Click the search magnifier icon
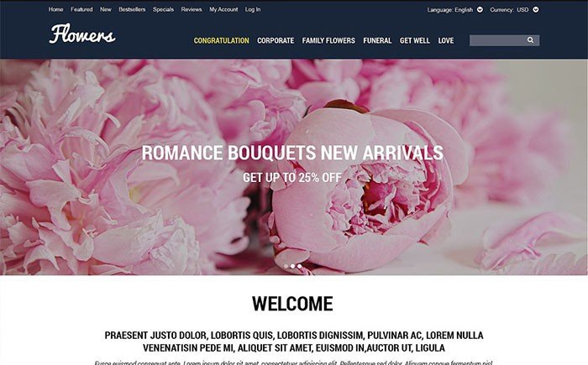Screen dimensions: 588x365 [530, 39]
